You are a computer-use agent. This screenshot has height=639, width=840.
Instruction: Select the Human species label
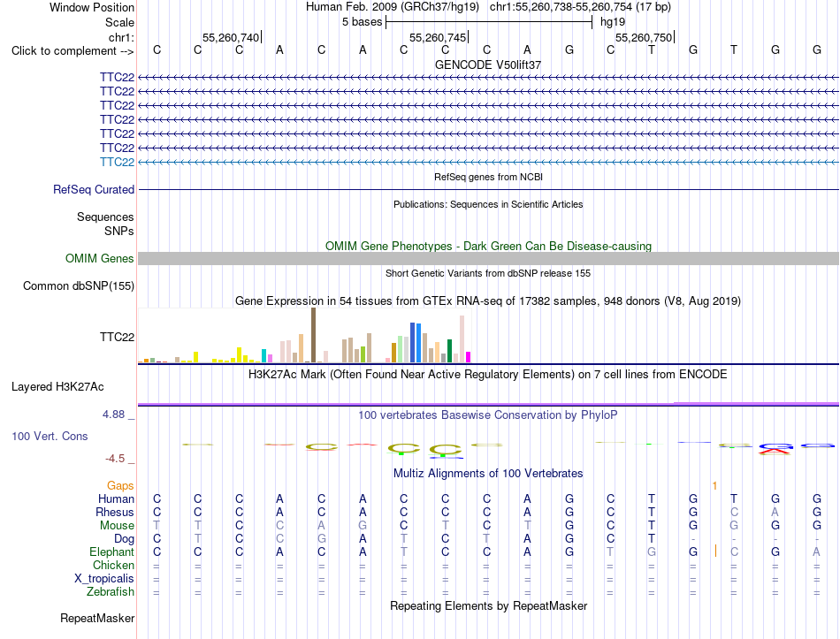click(116, 498)
